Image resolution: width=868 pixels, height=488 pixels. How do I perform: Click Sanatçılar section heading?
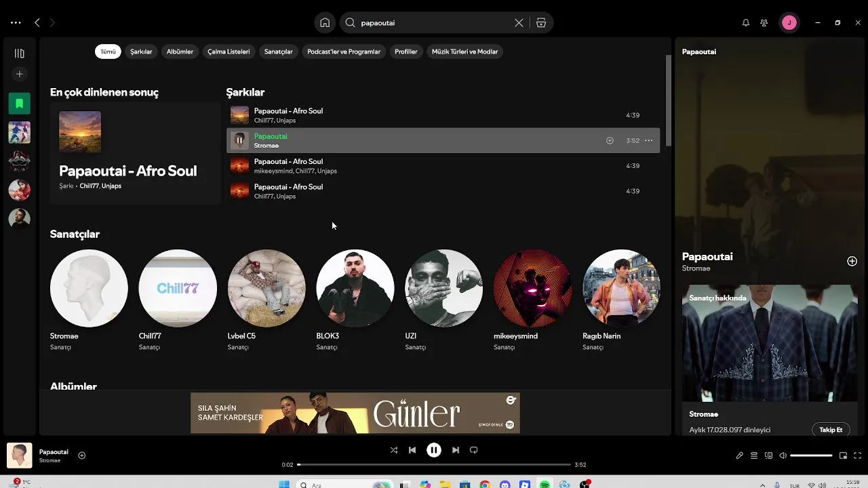point(75,234)
